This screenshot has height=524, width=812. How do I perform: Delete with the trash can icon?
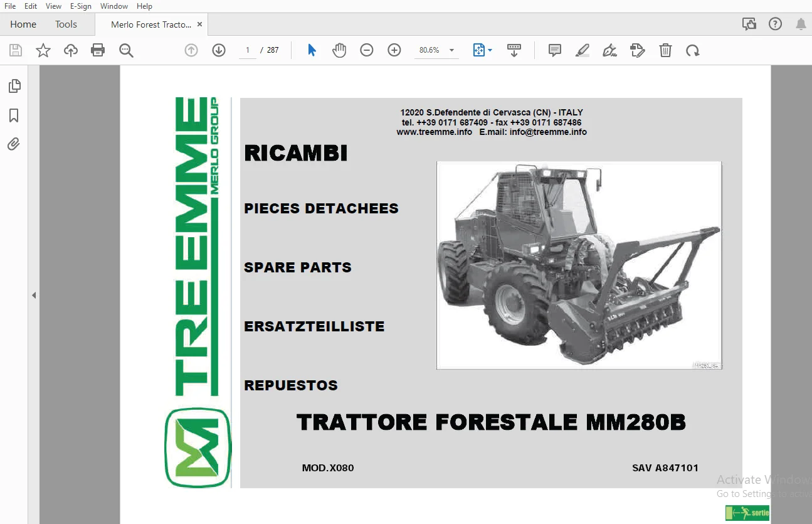coord(666,50)
